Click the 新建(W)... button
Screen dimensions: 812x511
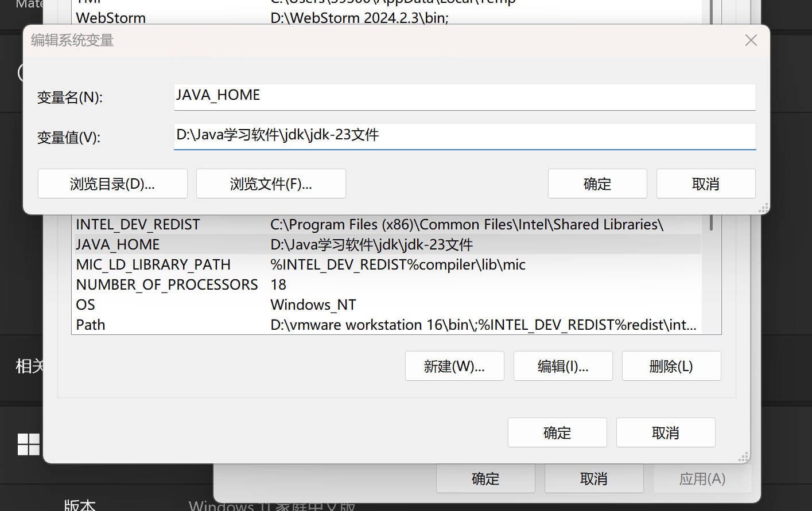(x=454, y=366)
